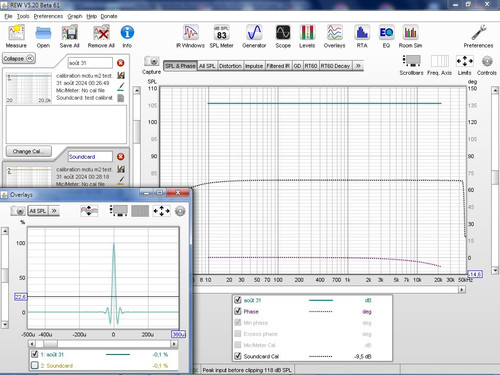Screen dimensions: 500x375
Task: Click the Change Cal button
Action: (29, 151)
